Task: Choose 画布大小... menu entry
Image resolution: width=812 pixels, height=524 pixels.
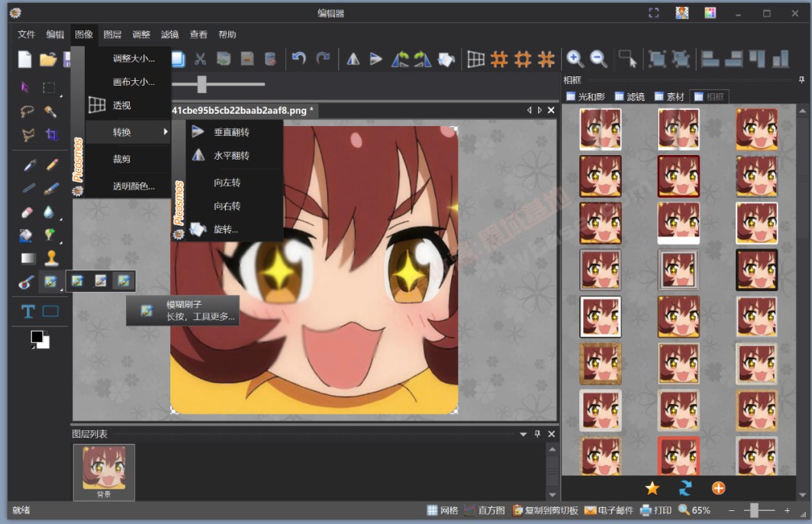Action: click(x=128, y=82)
